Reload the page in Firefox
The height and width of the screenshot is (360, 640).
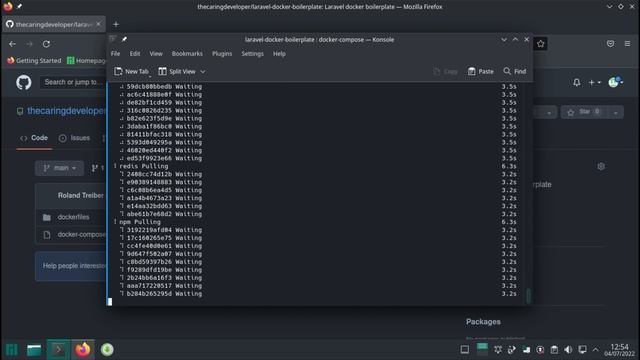coord(46,44)
